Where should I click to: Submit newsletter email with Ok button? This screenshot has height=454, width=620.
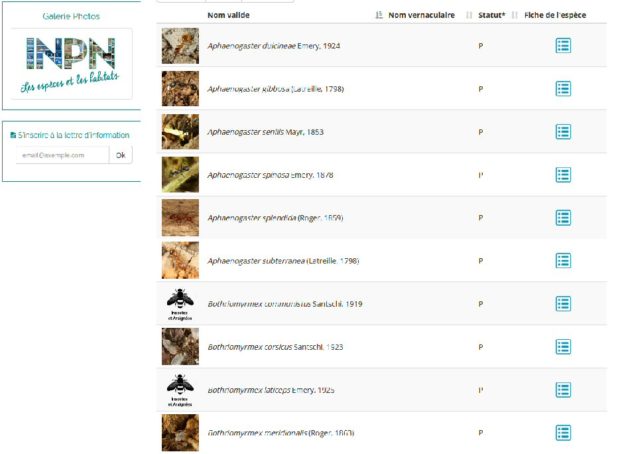[x=121, y=155]
